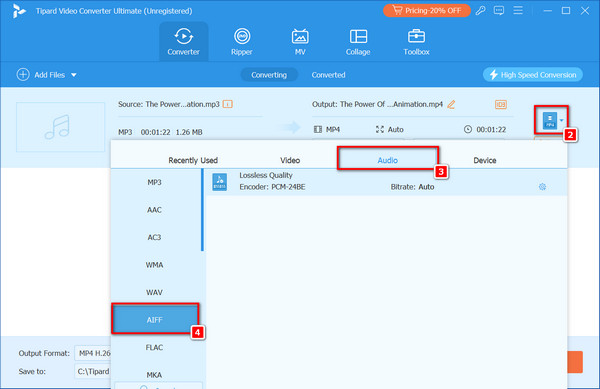Choose WMA in the format list
Image resolution: width=600 pixels, height=389 pixels.
pyautogui.click(x=155, y=265)
